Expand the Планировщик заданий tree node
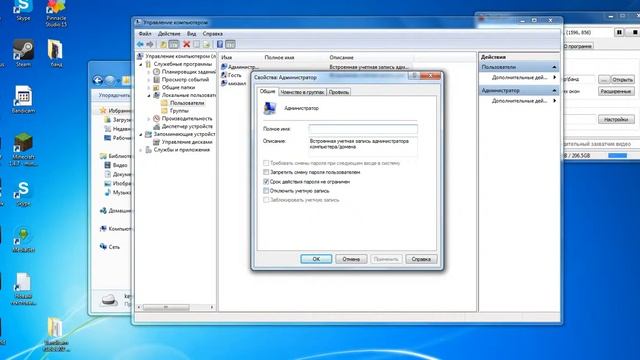The width and height of the screenshot is (640, 360). coord(149,72)
